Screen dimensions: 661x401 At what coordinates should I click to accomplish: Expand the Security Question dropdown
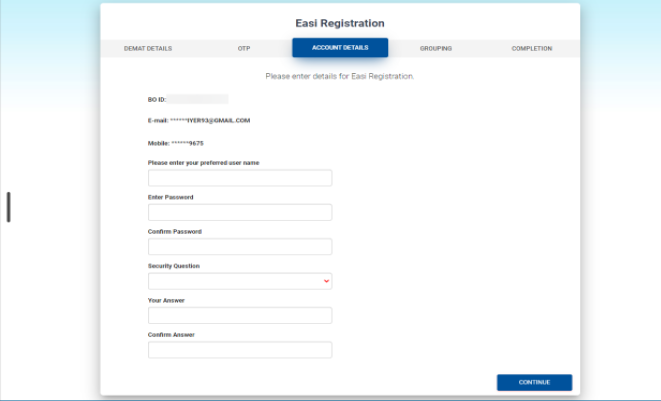(240, 282)
